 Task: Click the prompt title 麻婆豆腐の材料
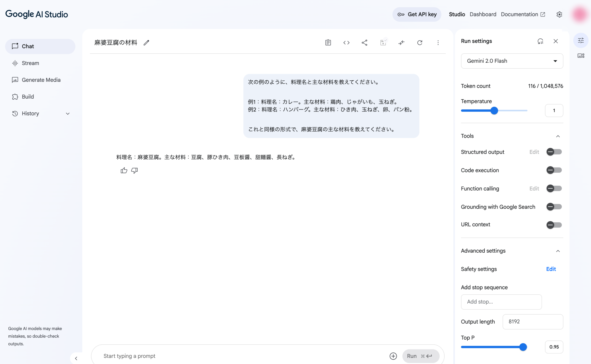click(x=116, y=43)
